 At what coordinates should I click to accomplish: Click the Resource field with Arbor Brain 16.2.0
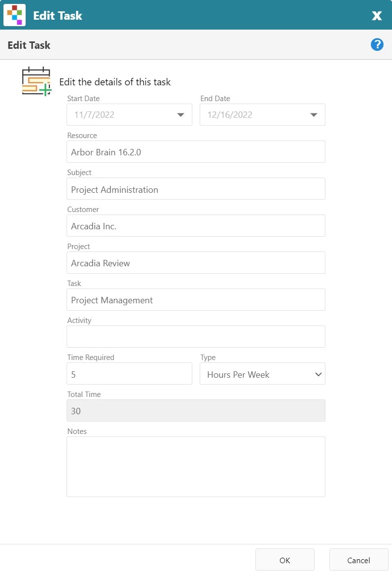pos(196,152)
